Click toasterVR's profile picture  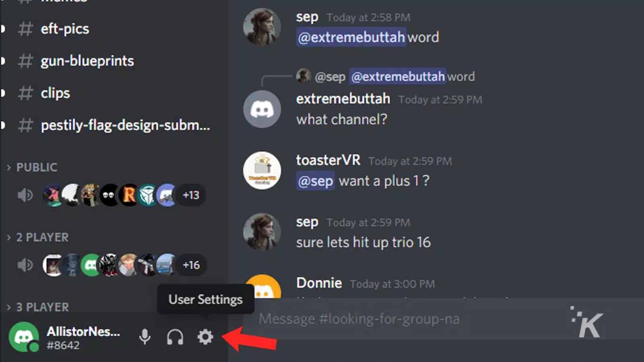(x=262, y=170)
